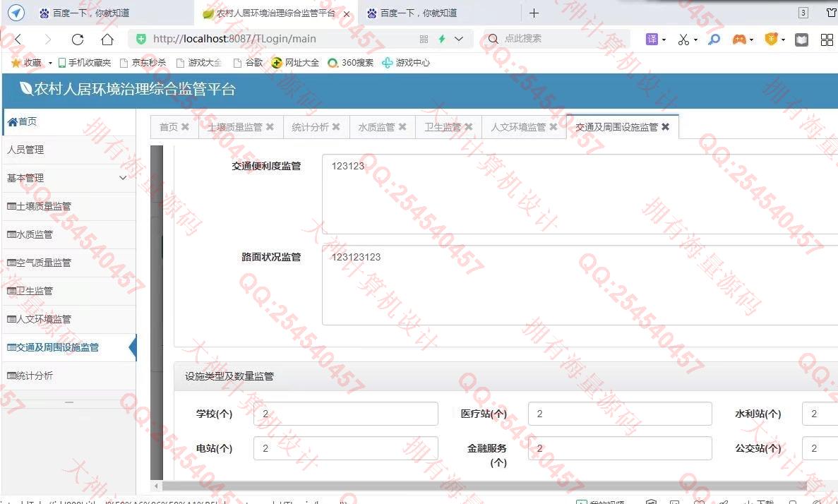Open 统计分析 sidebar item
The image size is (838, 504).
coord(68,376)
